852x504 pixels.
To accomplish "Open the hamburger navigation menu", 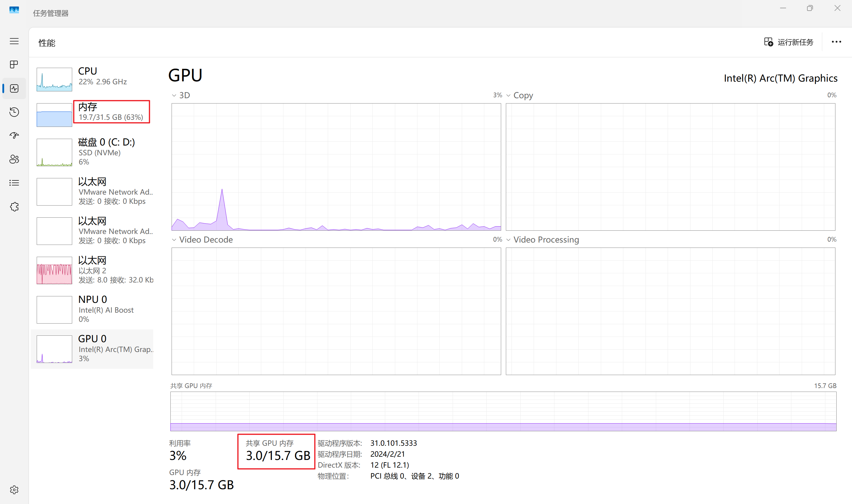I will [x=14, y=41].
